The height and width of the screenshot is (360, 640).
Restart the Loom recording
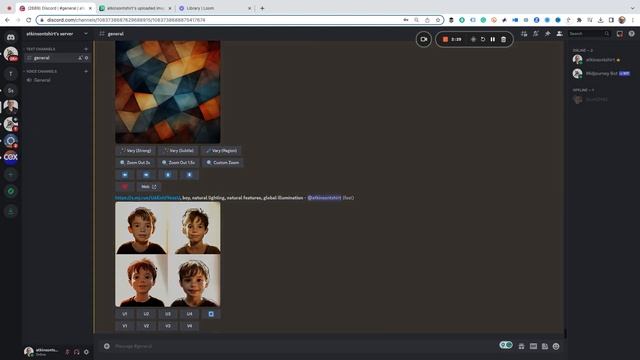click(483, 40)
